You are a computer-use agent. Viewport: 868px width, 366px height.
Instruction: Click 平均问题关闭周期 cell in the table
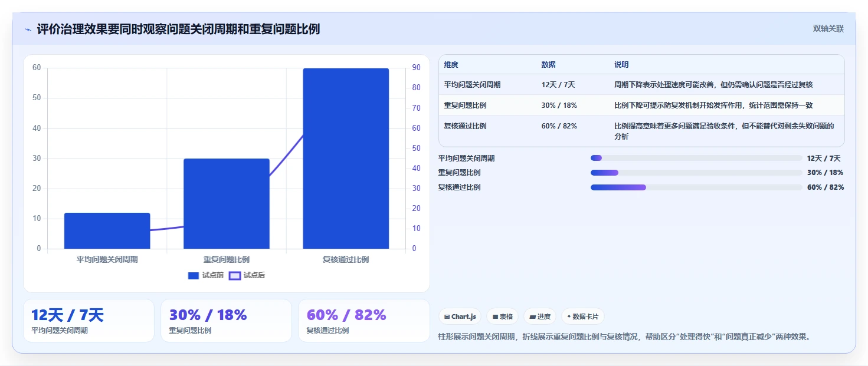pos(472,85)
